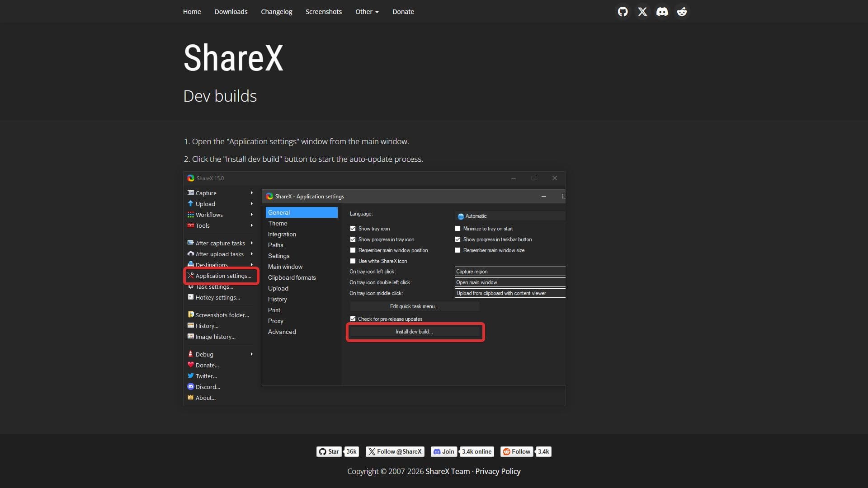
Task: Select General tab in Application settings list
Action: pos(302,212)
